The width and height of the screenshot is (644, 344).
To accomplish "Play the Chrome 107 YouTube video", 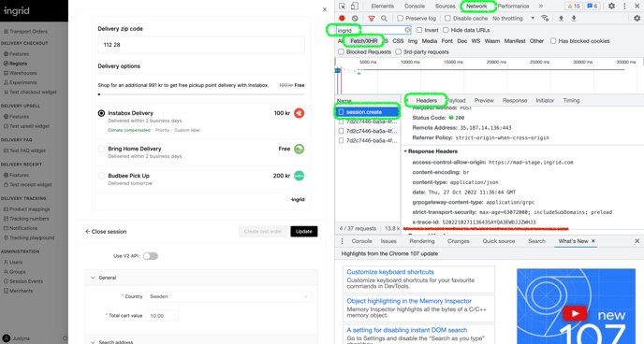I will (x=575, y=314).
